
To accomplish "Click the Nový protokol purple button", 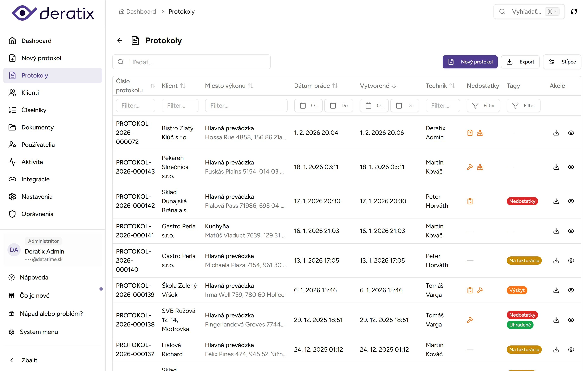I will pos(470,62).
